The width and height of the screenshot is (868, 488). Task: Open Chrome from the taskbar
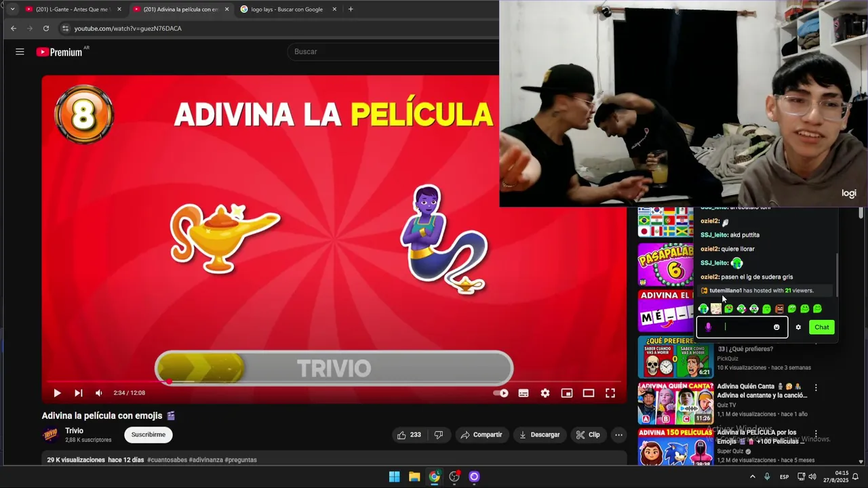(x=435, y=476)
